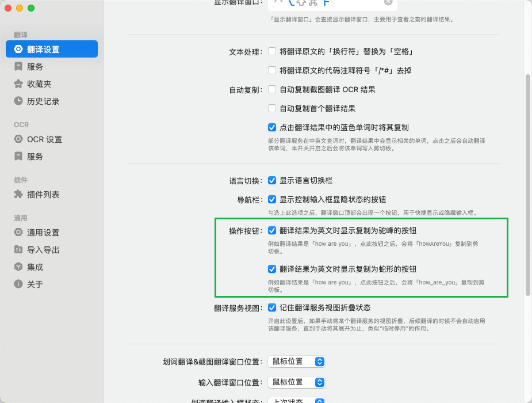532x403 pixels.
Task: Toggle 显示控制输入框显隐状态的按钮 checkbox
Action: [x=272, y=199]
